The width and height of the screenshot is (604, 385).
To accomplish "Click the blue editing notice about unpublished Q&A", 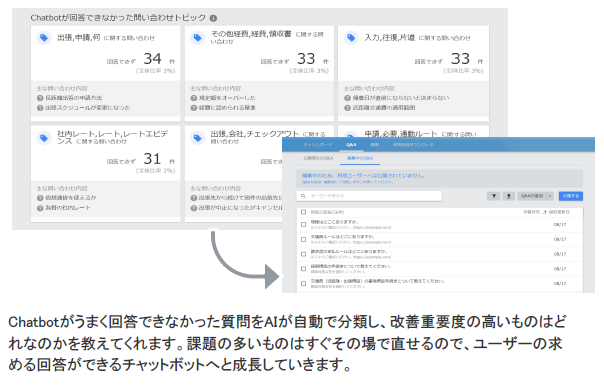I will click(x=440, y=178).
